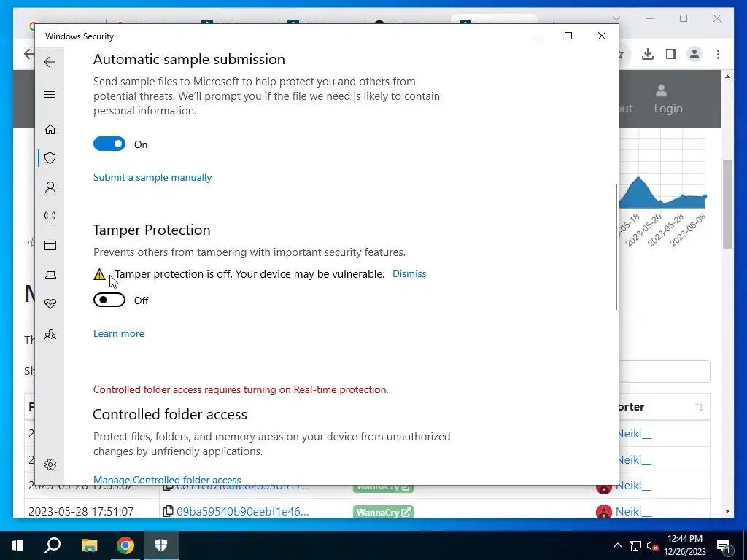The image size is (747, 560).
Task: Sort the reporter column in browser table
Action: pos(699,407)
